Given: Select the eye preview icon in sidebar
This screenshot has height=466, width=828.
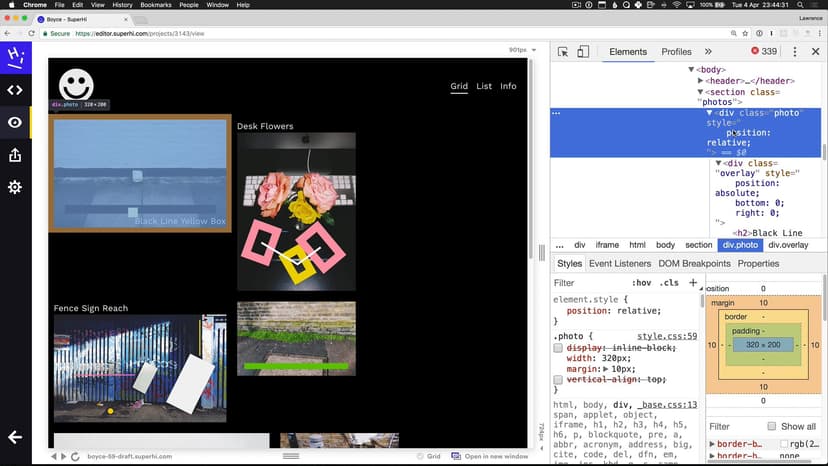Looking at the screenshot, I should (x=15, y=122).
